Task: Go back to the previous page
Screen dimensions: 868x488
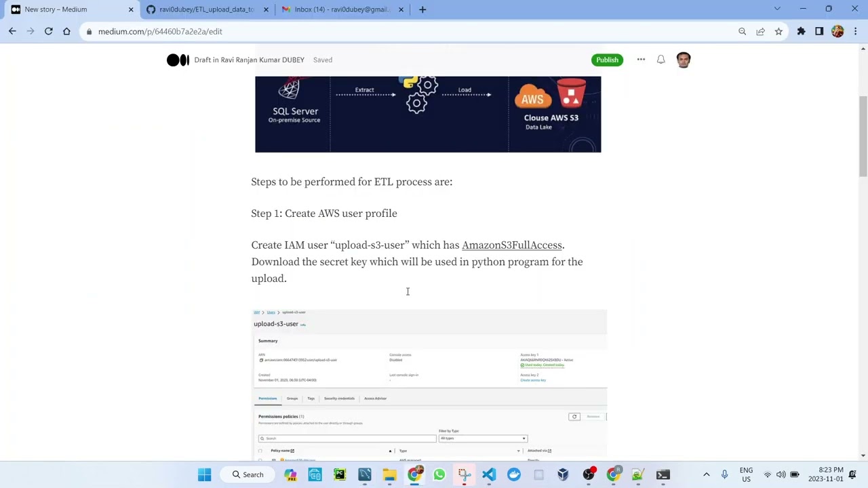Action: [x=12, y=31]
